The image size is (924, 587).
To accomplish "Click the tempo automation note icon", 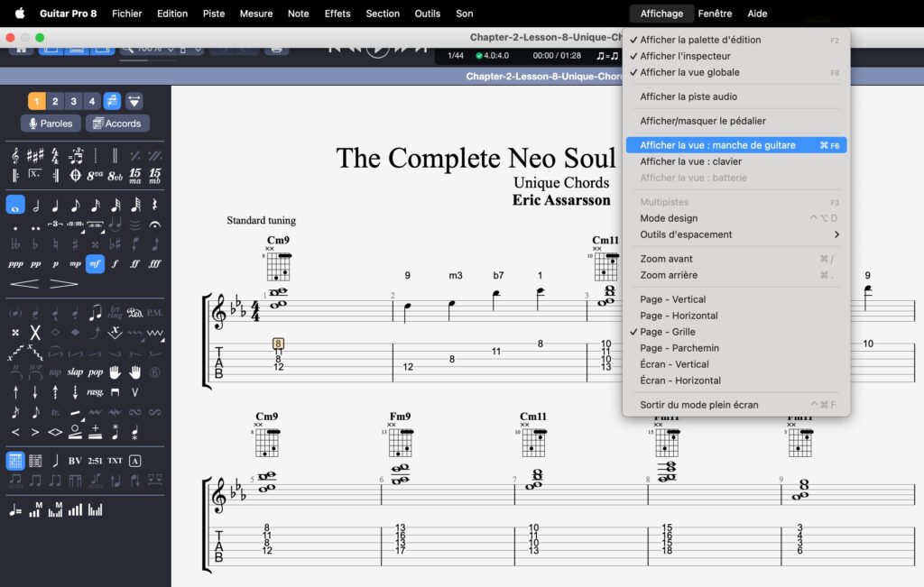I will [15, 510].
